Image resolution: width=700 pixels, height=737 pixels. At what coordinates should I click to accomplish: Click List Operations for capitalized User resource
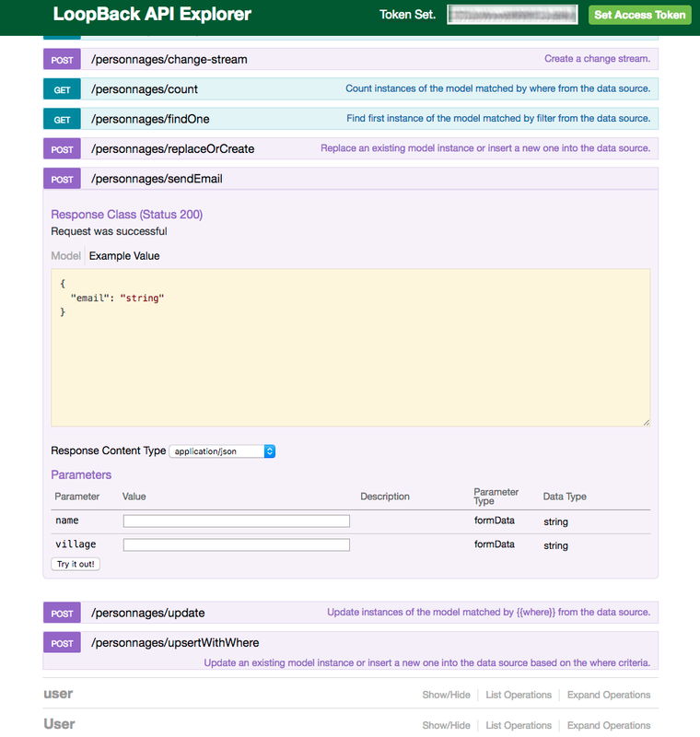519,725
